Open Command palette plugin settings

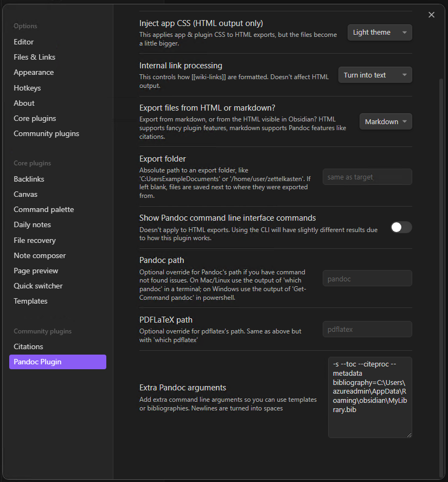pos(44,209)
